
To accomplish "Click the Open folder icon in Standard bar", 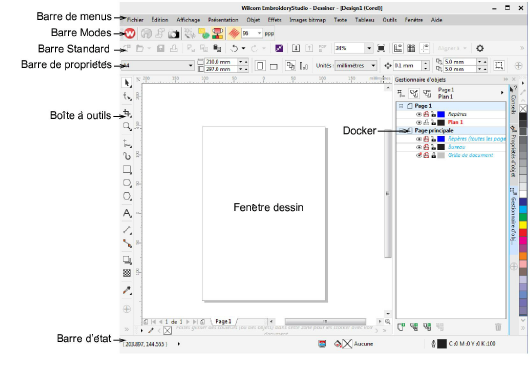I will tap(140, 48).
